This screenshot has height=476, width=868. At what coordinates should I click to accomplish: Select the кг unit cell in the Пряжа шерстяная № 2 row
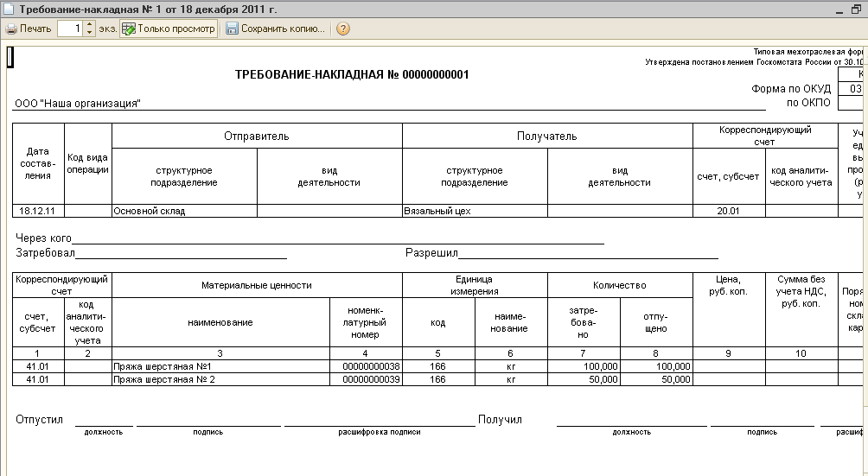click(x=510, y=379)
